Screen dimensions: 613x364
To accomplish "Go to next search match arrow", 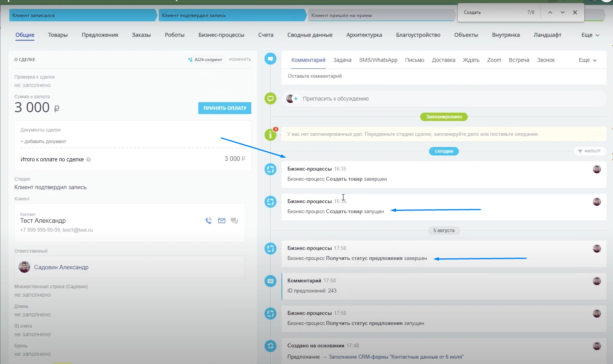I will coord(562,12).
